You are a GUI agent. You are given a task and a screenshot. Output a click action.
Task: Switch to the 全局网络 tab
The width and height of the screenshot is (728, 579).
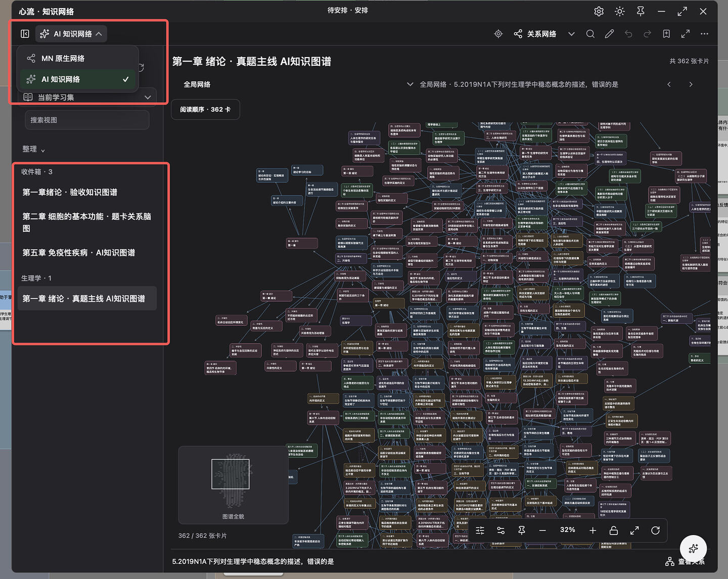197,84
